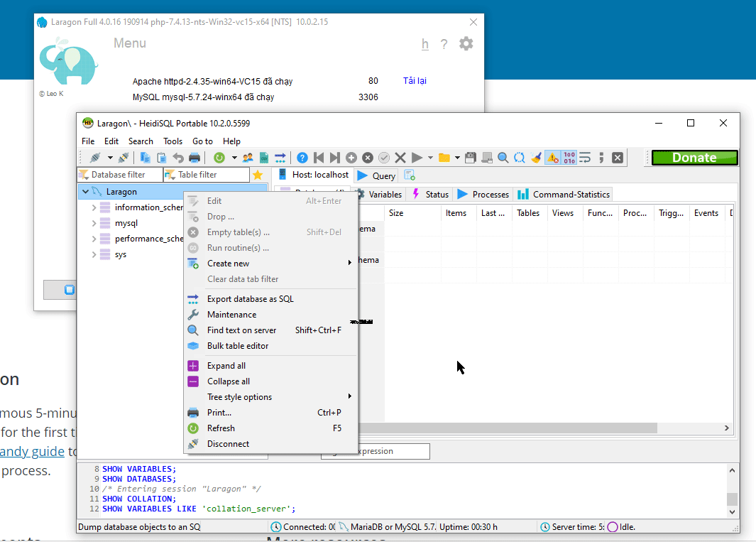
Task: Choose Disconnect from the context menu
Action: [270, 444]
